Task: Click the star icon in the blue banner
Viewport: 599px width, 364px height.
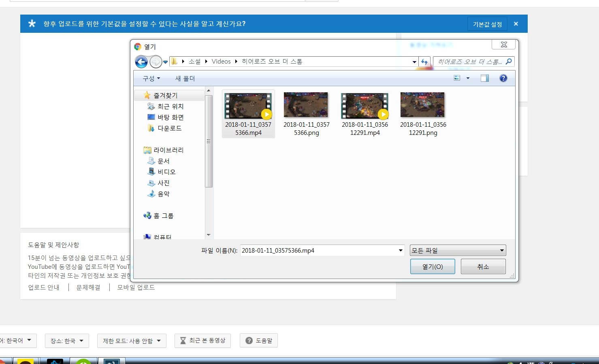Action: [x=32, y=23]
